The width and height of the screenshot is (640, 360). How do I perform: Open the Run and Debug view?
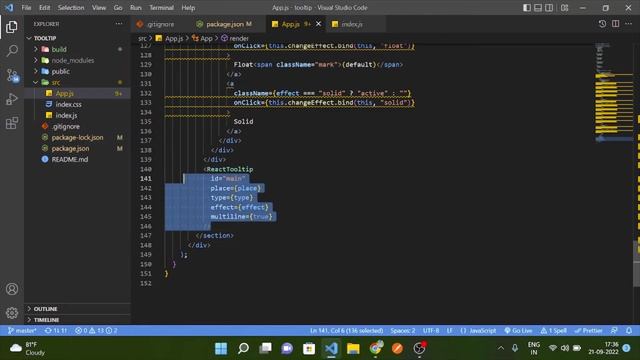12,99
